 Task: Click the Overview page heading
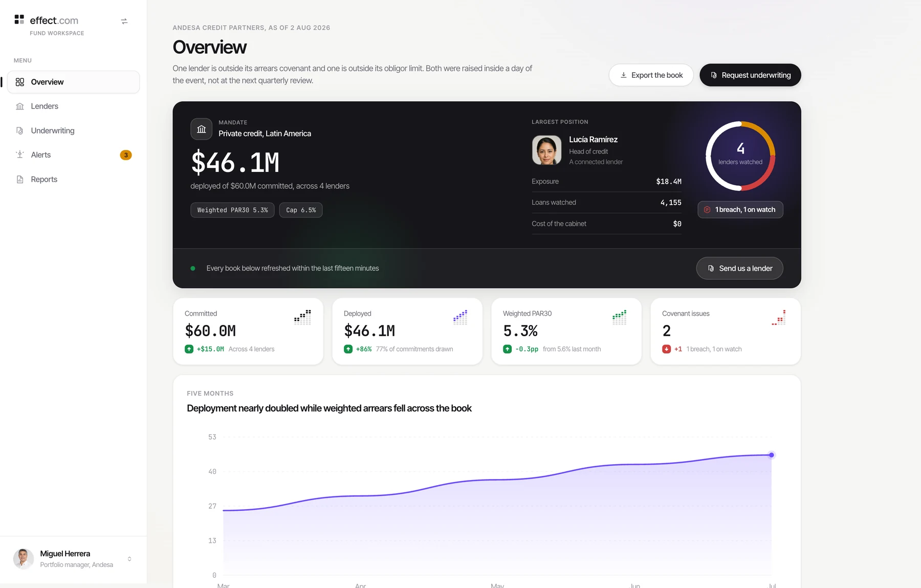[x=210, y=47]
